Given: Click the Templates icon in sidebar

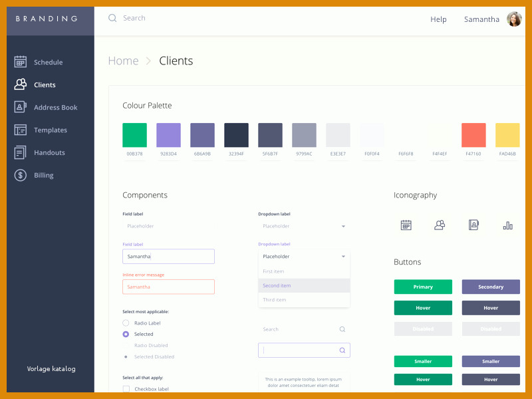Looking at the screenshot, I should (x=21, y=130).
